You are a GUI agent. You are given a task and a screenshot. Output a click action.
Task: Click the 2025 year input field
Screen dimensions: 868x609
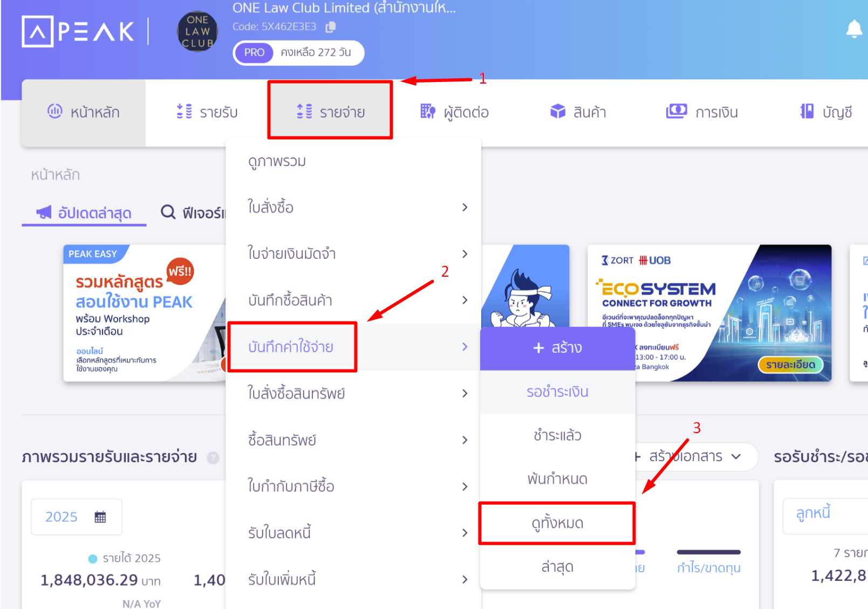[x=76, y=517]
